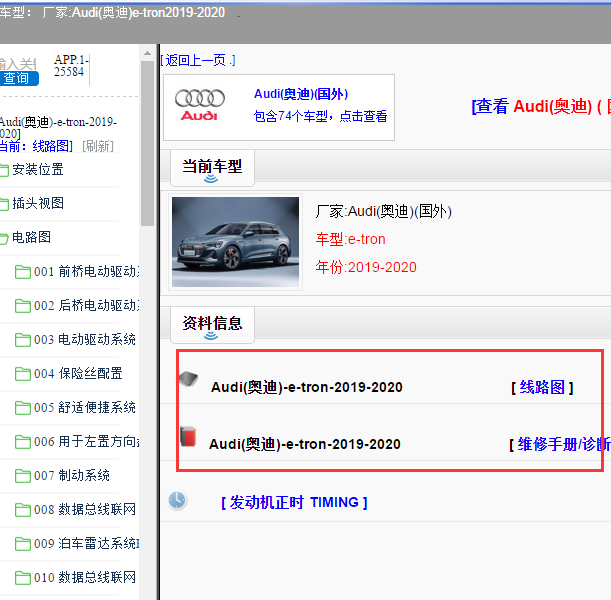This screenshot has width=611, height=600.
Task: Click folder icon for 007 制动系统
Action: point(23,476)
